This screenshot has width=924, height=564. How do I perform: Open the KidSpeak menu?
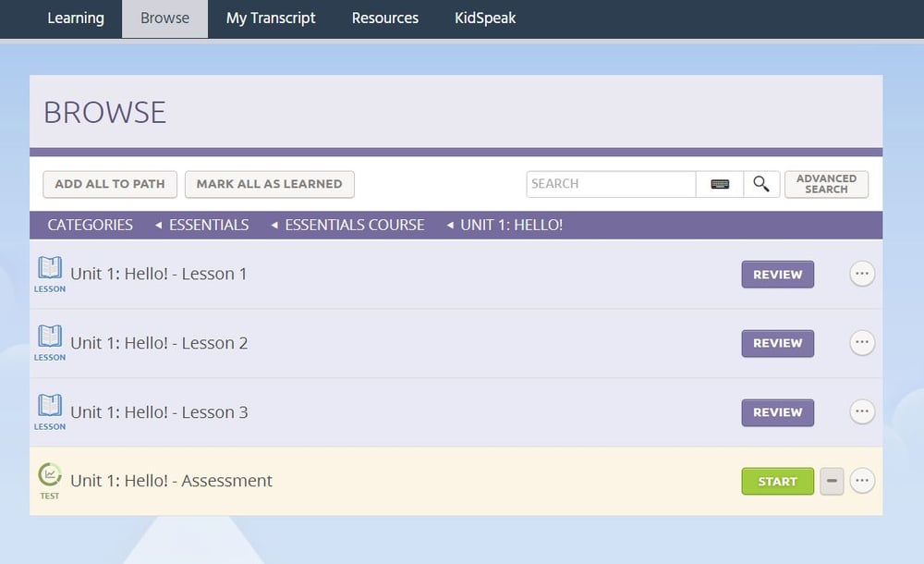(x=484, y=18)
